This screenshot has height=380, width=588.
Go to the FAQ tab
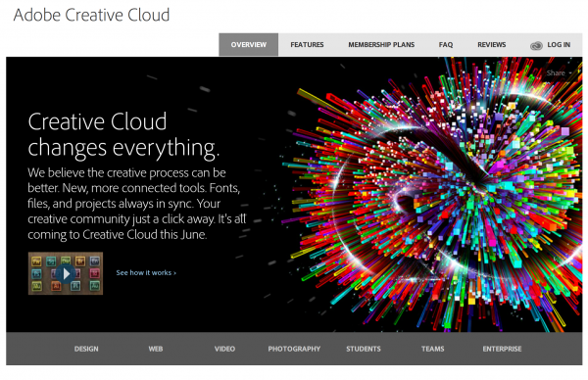pyautogui.click(x=446, y=45)
